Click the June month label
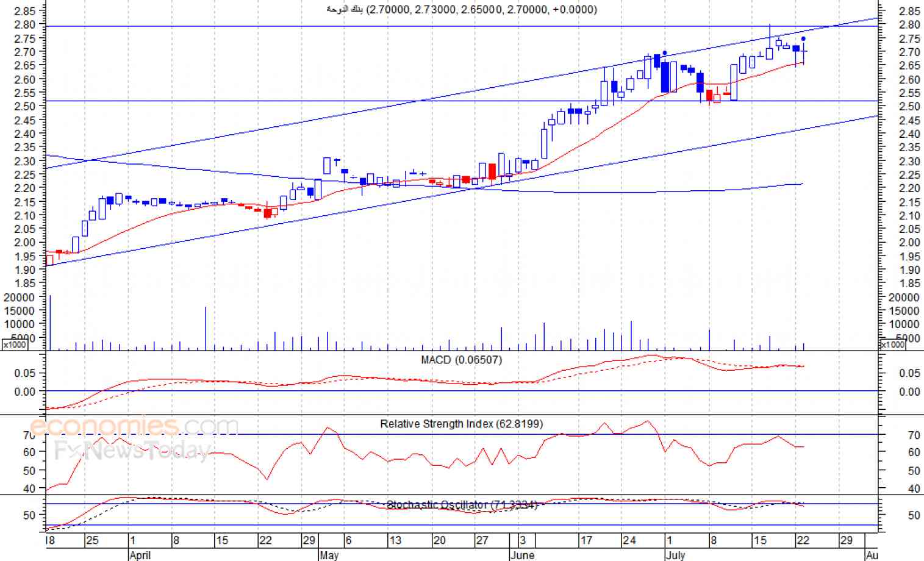This screenshot has height=561, width=924. [x=522, y=555]
